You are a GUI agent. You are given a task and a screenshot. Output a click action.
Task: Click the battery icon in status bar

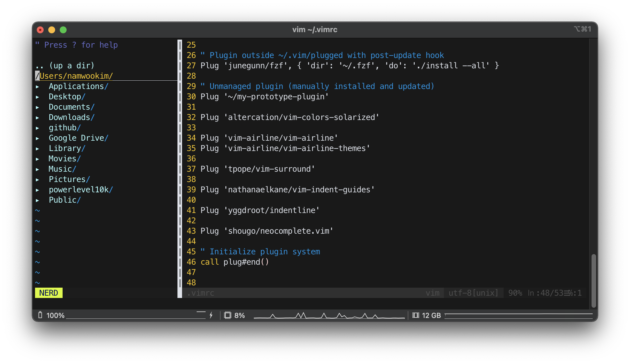pyautogui.click(x=40, y=315)
